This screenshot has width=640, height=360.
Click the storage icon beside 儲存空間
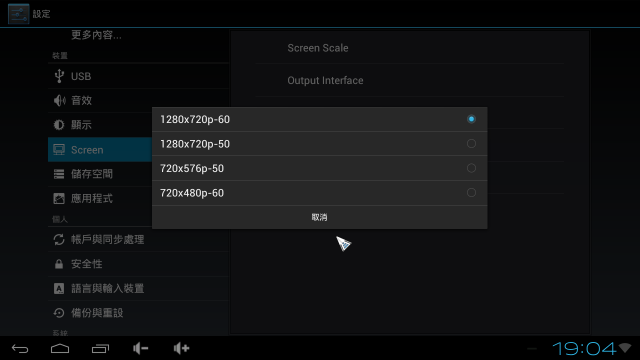point(59,174)
